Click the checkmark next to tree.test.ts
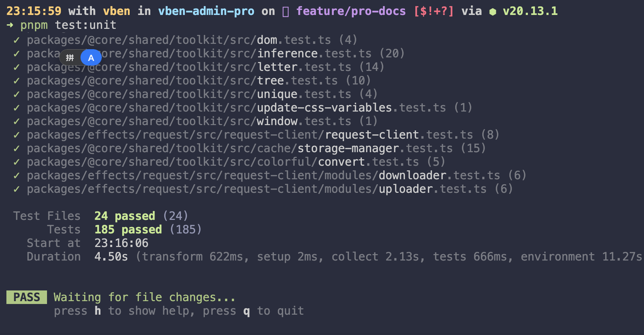644x335 pixels. point(16,81)
